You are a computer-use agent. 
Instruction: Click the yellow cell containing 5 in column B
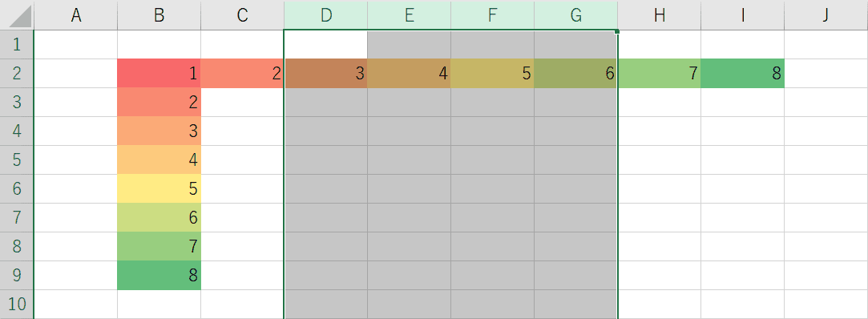(159, 188)
